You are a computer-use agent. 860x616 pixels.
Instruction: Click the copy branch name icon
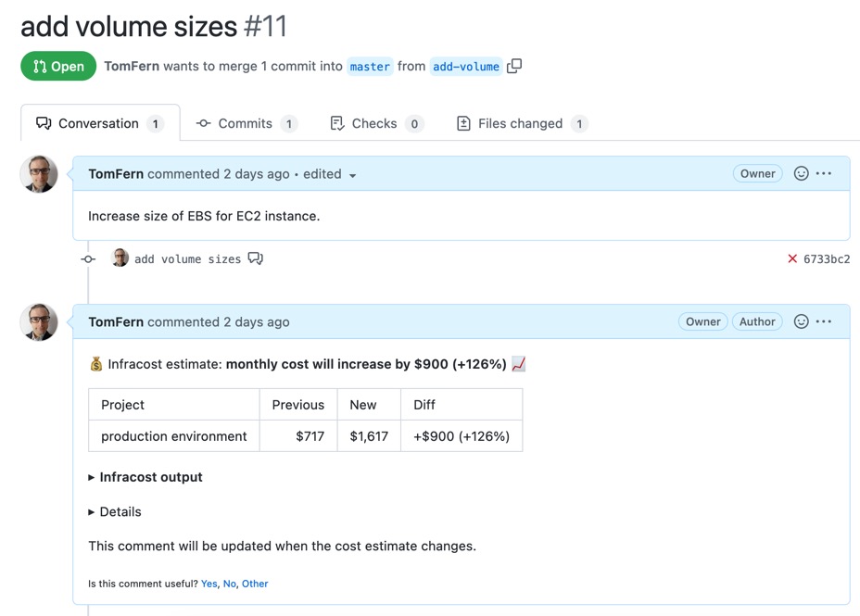click(515, 66)
